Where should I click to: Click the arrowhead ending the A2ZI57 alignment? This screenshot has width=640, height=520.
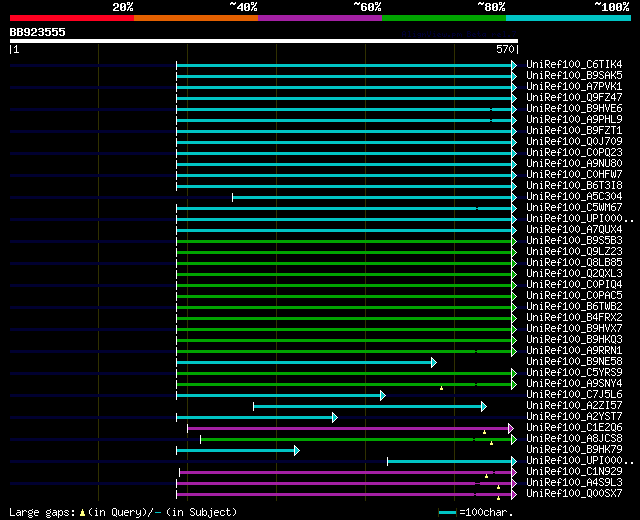(484, 407)
